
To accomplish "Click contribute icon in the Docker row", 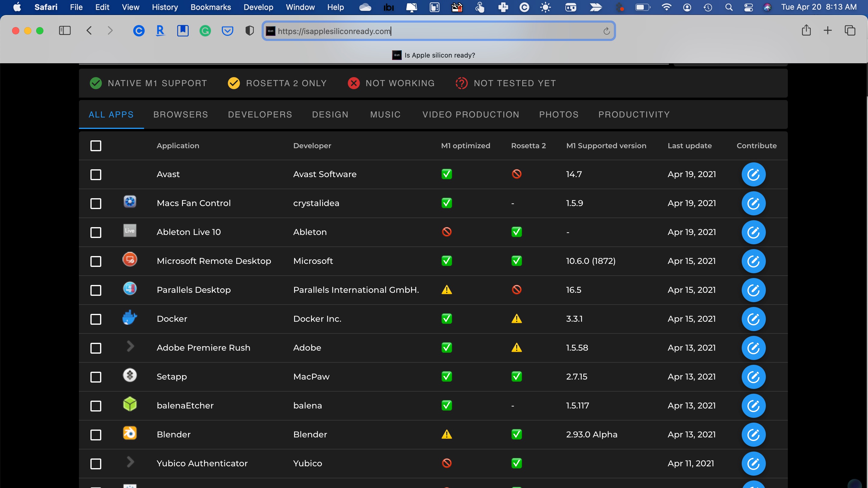I will click(753, 319).
